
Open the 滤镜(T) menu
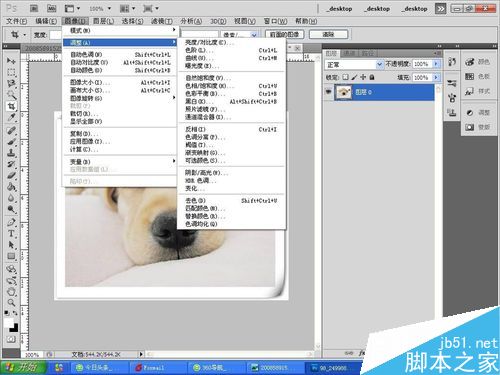pyautogui.click(x=162, y=21)
